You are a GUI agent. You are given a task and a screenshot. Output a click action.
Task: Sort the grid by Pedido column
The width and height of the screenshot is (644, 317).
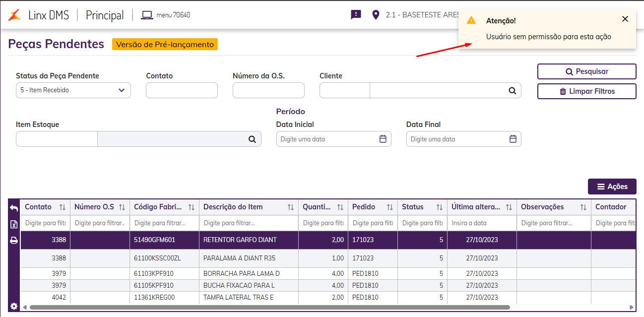[x=390, y=207]
